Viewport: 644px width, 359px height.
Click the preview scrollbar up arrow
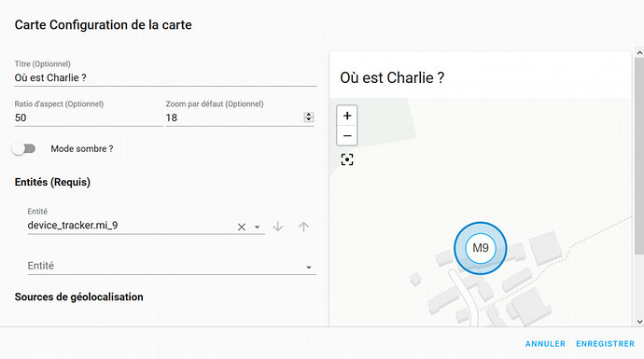tap(639, 53)
